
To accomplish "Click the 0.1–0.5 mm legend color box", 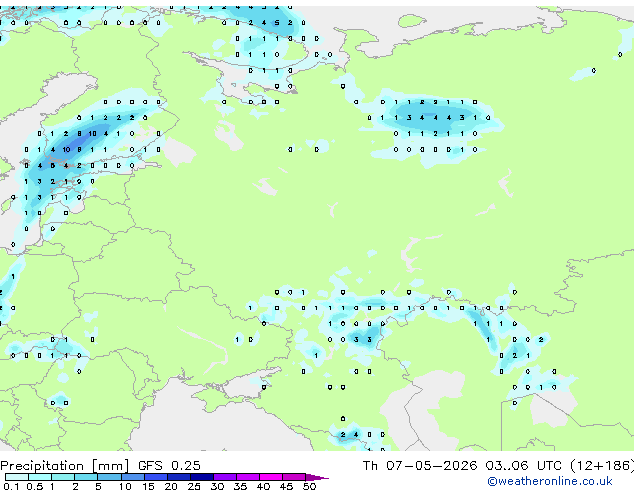I will (x=17, y=477).
